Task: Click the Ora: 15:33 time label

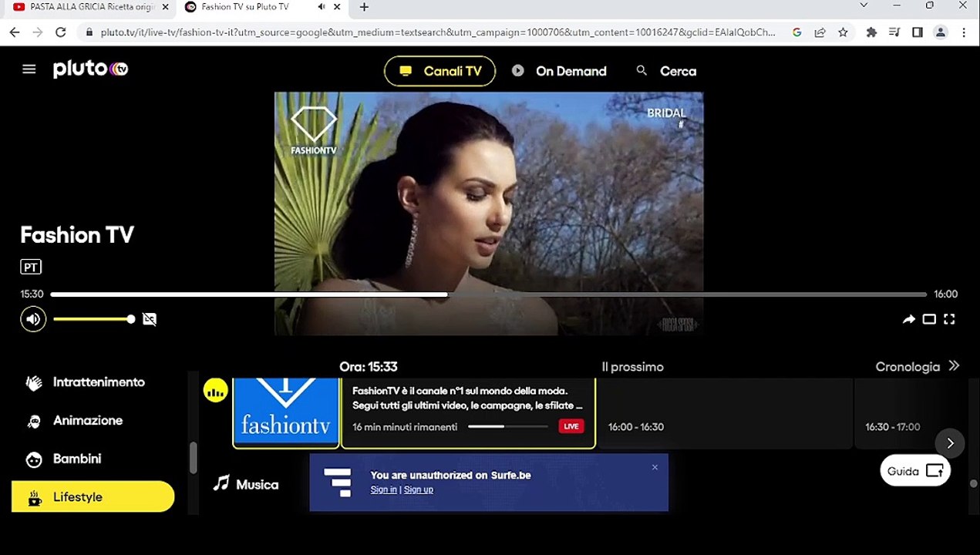Action: pos(369,367)
